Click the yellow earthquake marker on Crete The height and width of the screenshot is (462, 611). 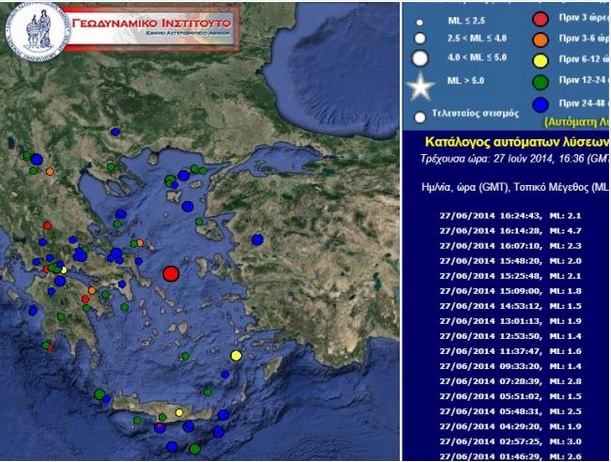point(179,412)
